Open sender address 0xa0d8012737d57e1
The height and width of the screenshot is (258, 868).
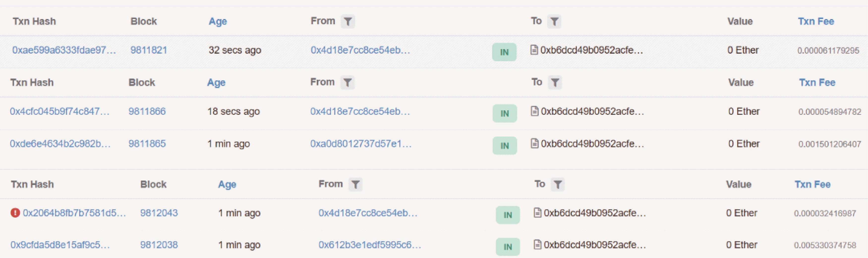361,144
